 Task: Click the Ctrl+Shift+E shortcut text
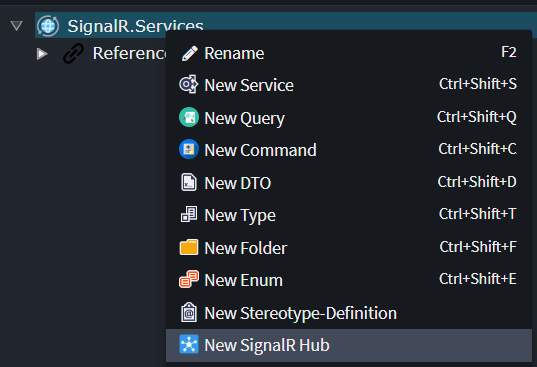pos(478,279)
